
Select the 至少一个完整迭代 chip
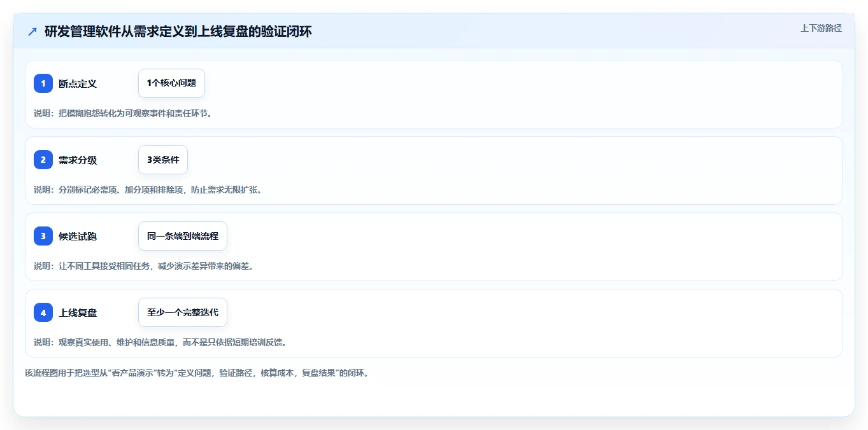183,312
